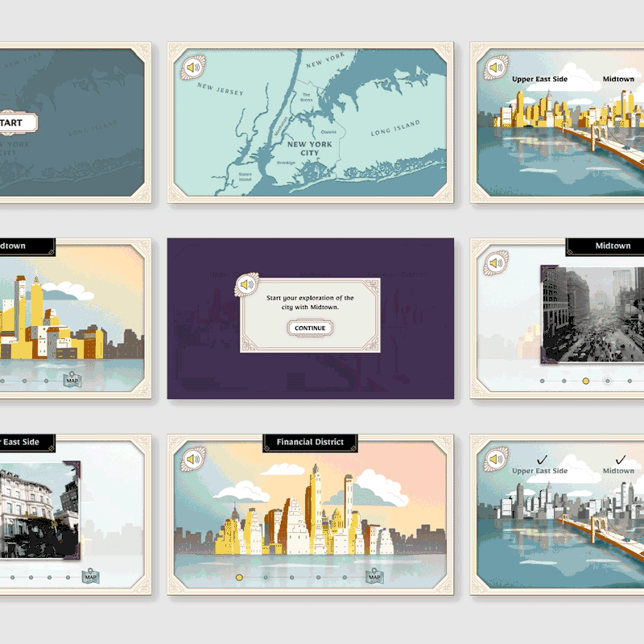Select progress dot nearest MAP on East Side screen

pyautogui.click(x=68, y=577)
